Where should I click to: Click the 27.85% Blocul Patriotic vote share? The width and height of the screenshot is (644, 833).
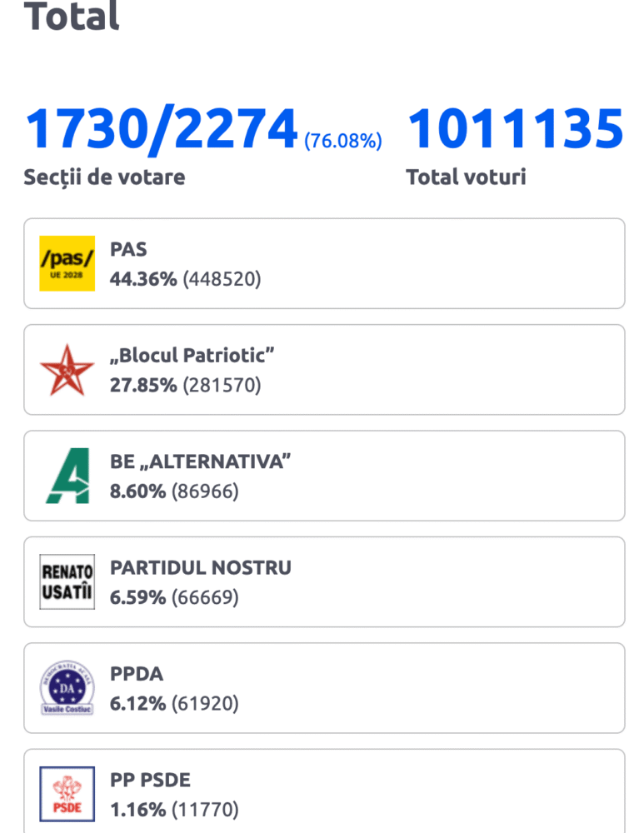click(143, 385)
